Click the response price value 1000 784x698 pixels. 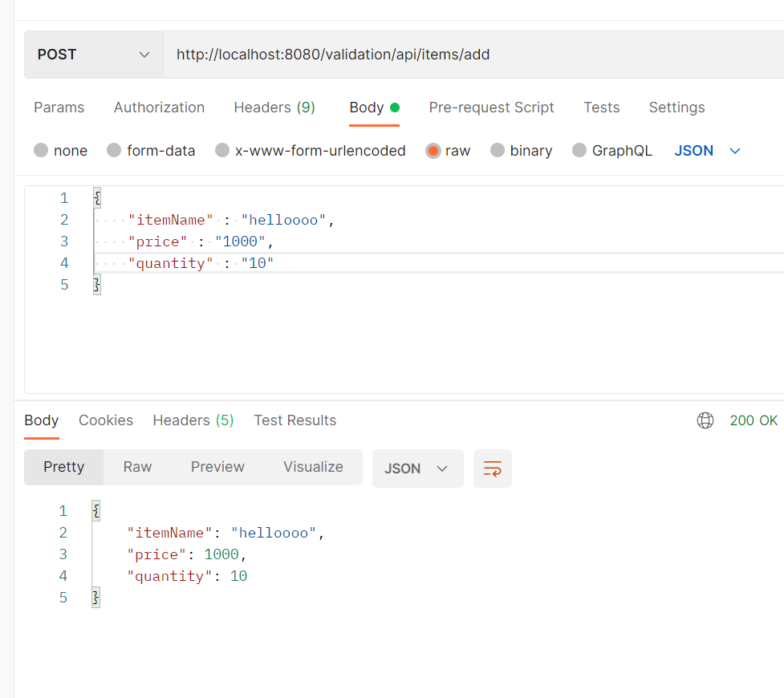[x=221, y=554]
